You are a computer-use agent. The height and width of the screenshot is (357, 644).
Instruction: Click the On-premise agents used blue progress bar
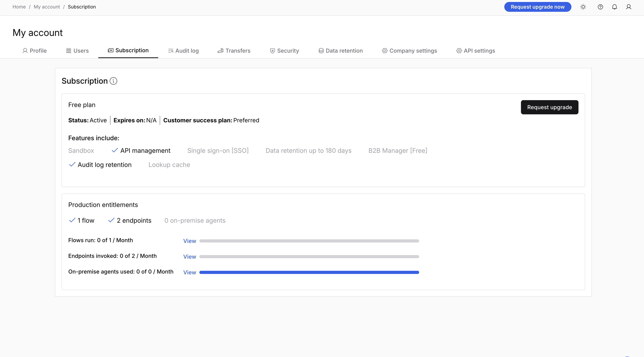pos(309,272)
